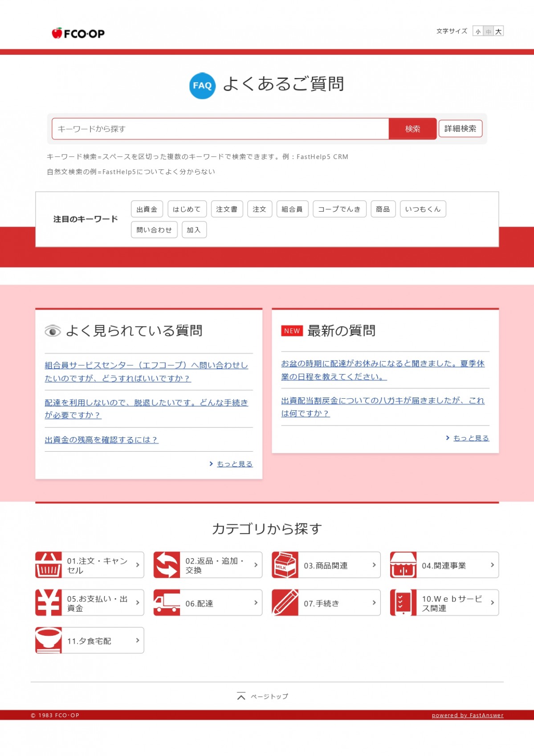Screen dimensions: 534x756
Task: Click the smartphone checklist icon for 10.Webサービス関連
Action: click(404, 602)
